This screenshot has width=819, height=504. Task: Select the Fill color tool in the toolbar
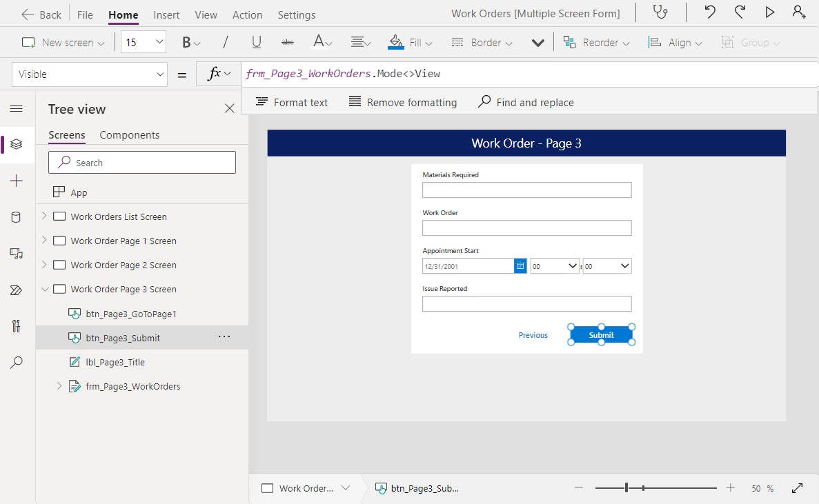pos(410,42)
